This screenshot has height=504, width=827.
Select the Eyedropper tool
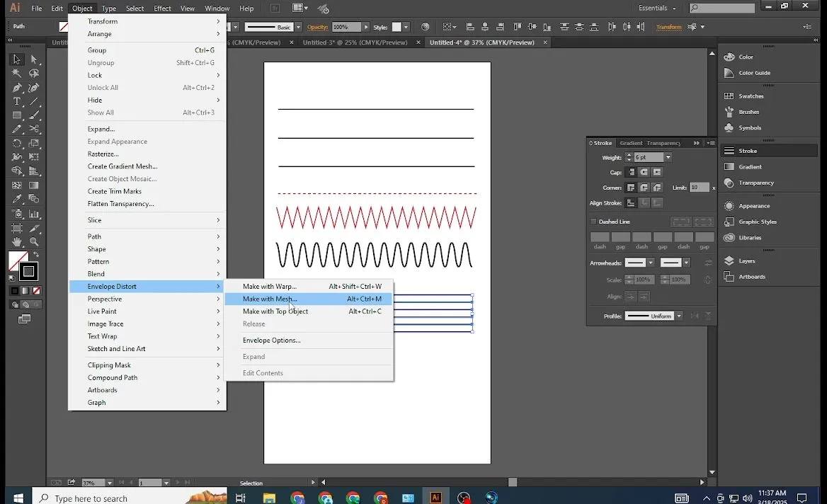point(16,199)
